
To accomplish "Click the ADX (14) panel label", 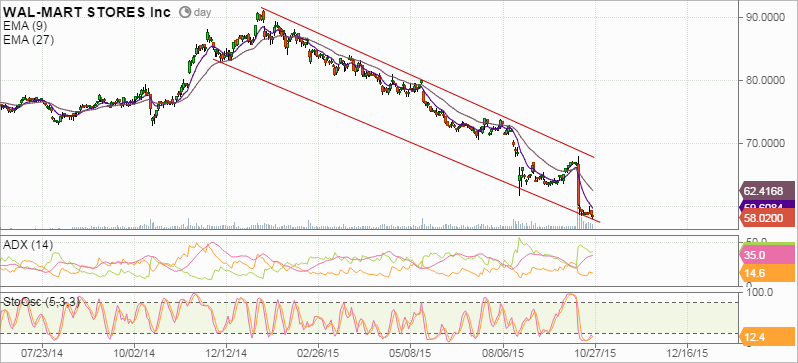I will coord(28,245).
